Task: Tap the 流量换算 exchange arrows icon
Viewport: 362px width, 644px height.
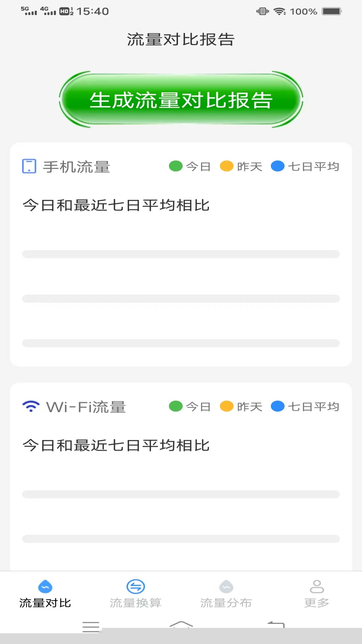Action: tap(136, 587)
